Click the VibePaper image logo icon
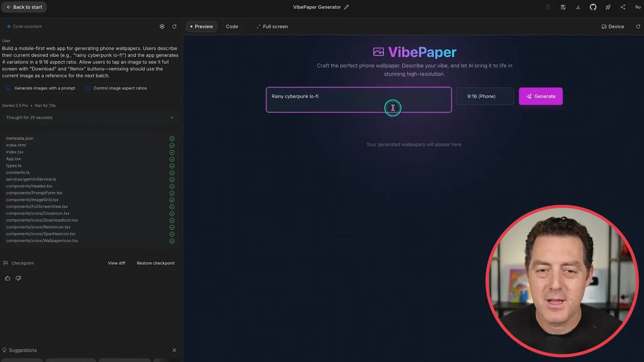 click(x=378, y=52)
